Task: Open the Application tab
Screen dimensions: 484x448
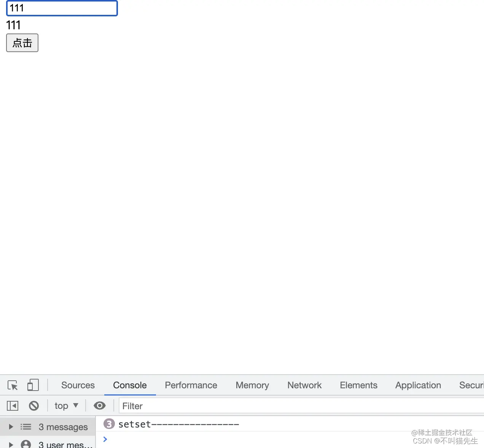Action: 418,385
